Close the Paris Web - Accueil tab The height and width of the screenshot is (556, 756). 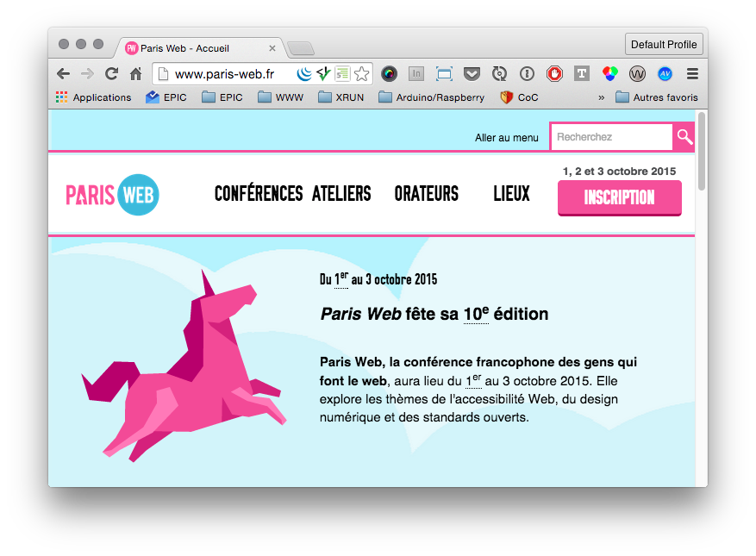pos(272,48)
